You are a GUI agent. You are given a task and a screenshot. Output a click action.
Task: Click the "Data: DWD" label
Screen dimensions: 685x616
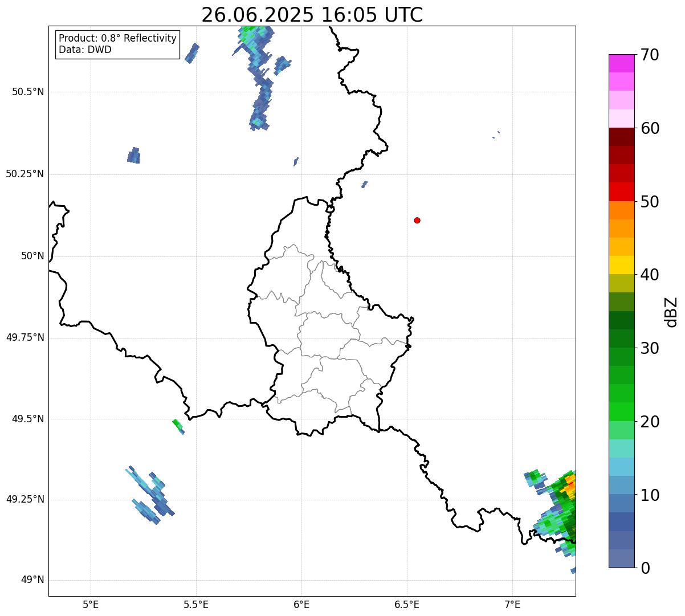point(85,50)
